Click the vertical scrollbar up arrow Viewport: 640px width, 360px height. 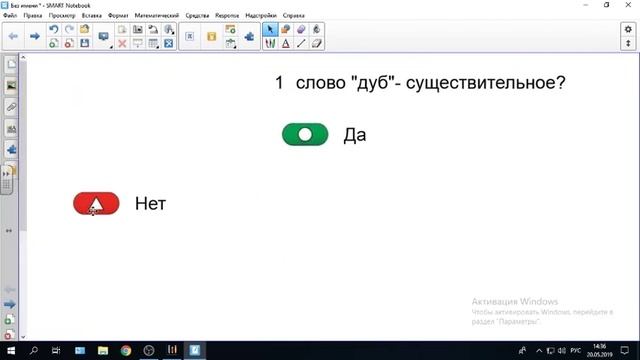pos(23,58)
